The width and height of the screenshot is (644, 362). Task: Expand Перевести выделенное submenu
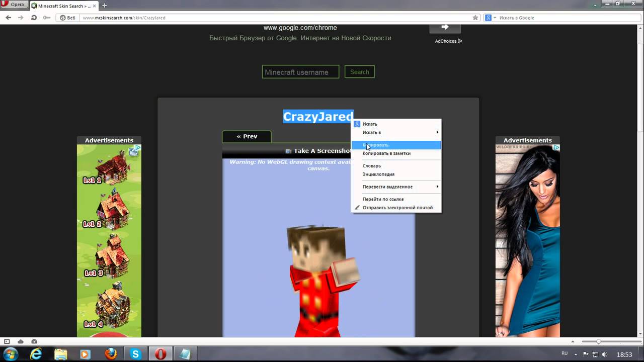396,187
